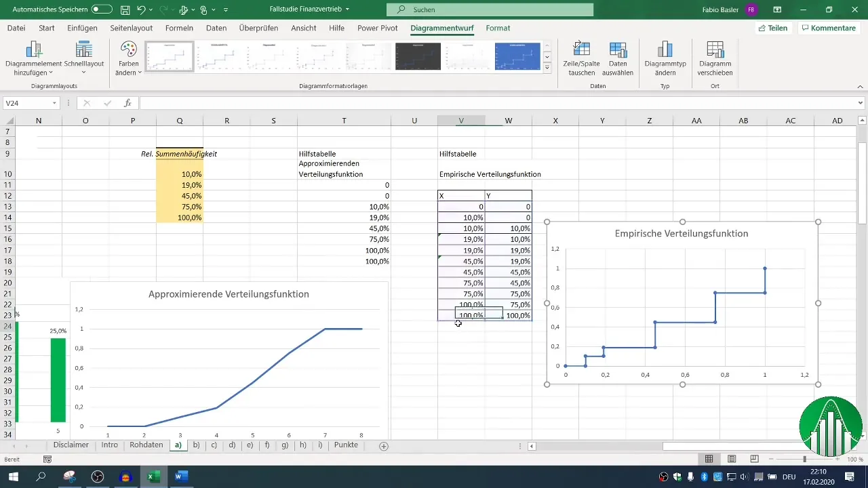Switch to Normal view icon
Screen dimensions: 868x488
[x=709, y=459]
